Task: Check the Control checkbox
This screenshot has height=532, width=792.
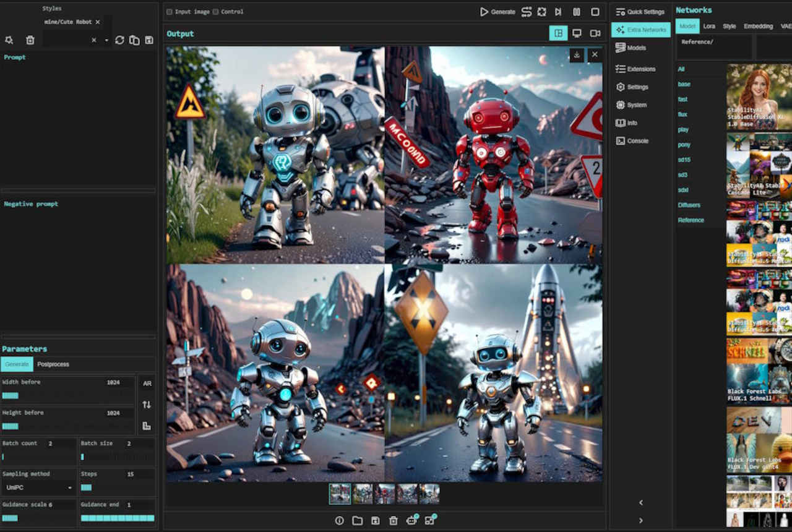Action: (x=216, y=12)
